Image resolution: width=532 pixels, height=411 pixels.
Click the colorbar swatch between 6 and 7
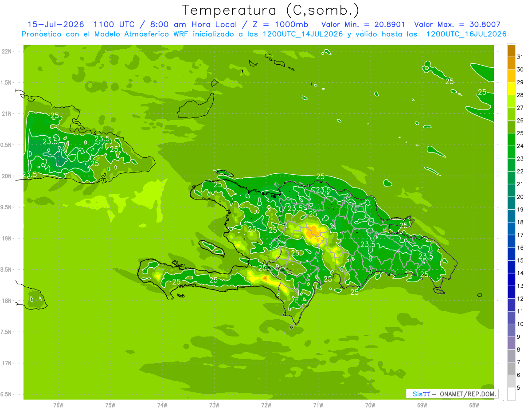[511, 368]
